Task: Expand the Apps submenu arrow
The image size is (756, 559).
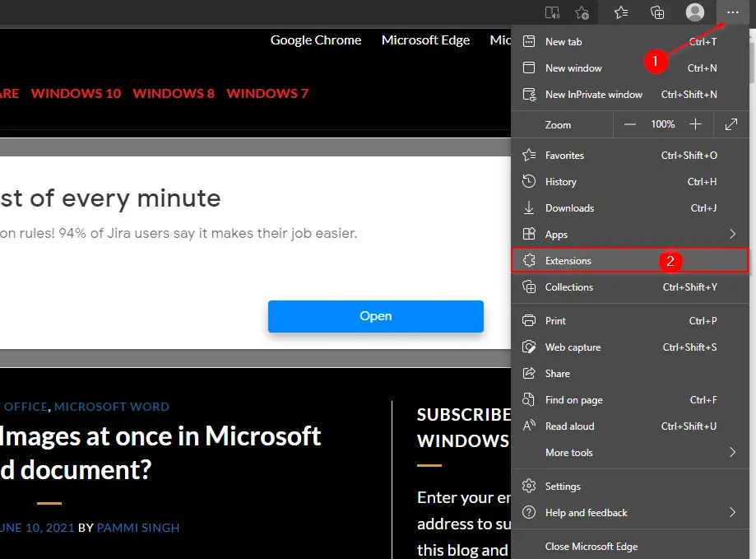Action: coord(732,235)
